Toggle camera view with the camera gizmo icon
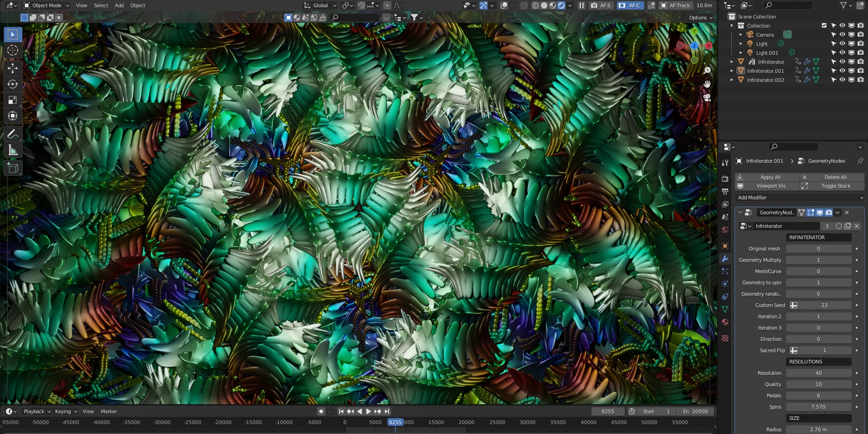Image resolution: width=868 pixels, height=434 pixels. click(707, 98)
